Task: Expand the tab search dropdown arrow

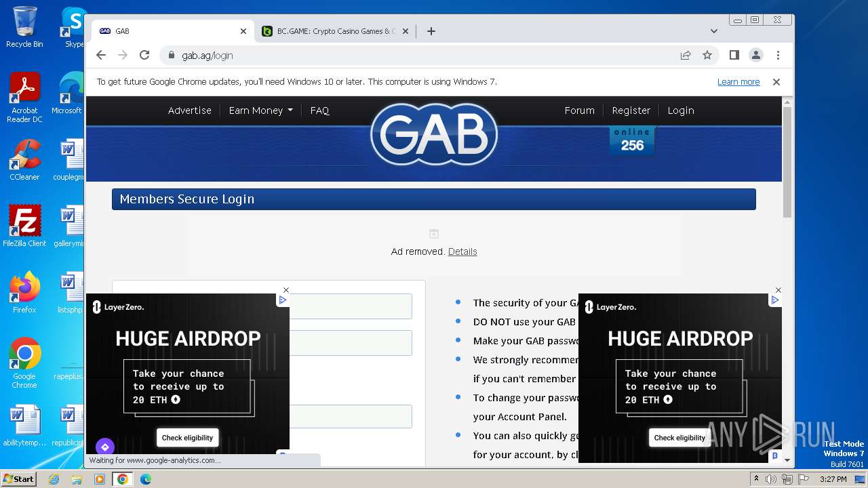Action: click(713, 31)
